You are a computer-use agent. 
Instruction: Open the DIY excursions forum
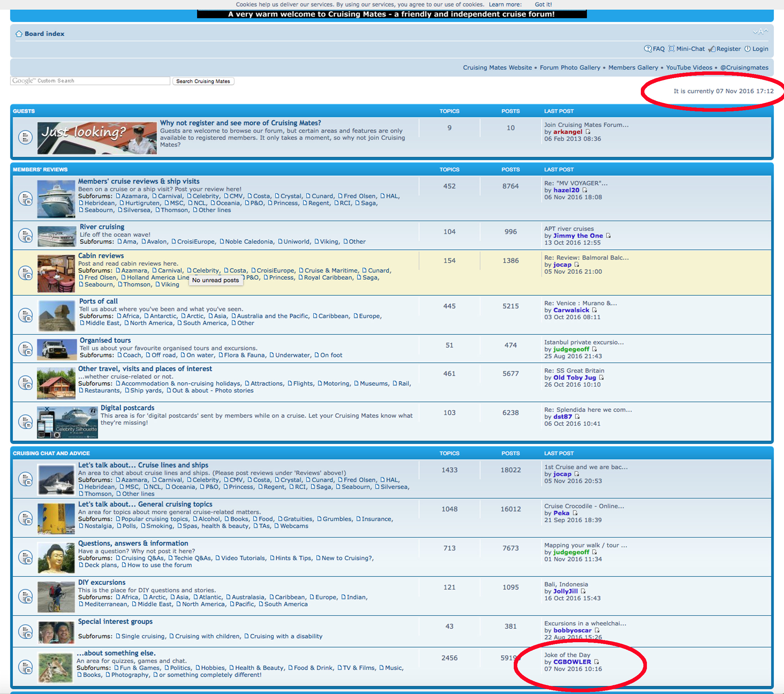click(x=102, y=582)
